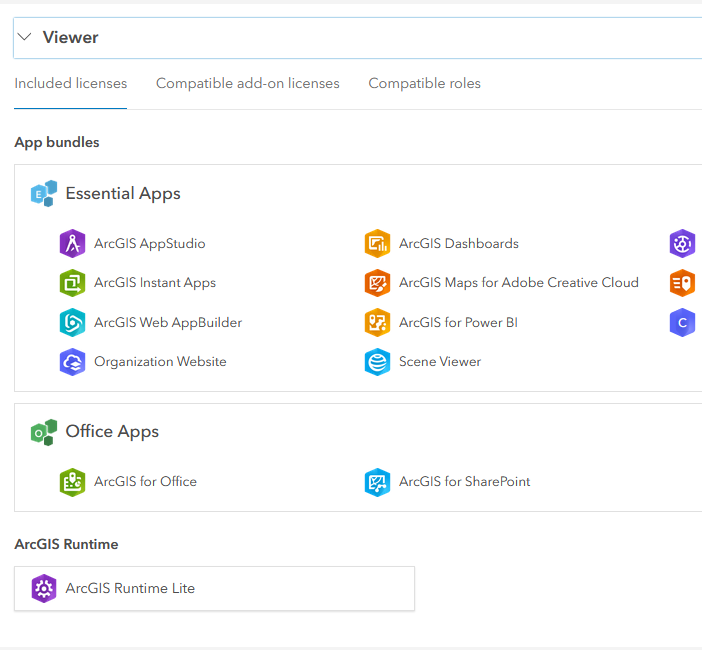Click the ArcGIS Runtime Lite icon

[44, 589]
